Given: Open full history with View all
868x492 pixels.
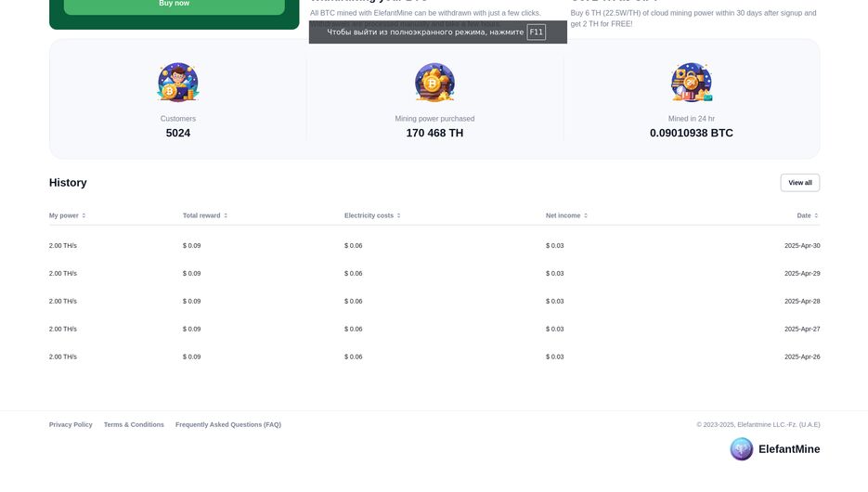Looking at the screenshot, I should pos(799,183).
